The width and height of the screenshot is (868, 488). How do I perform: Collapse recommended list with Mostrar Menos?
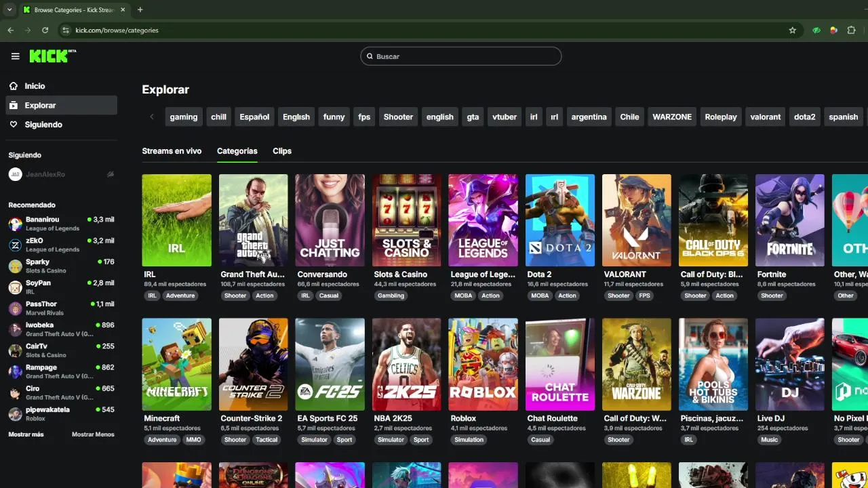pos(93,434)
